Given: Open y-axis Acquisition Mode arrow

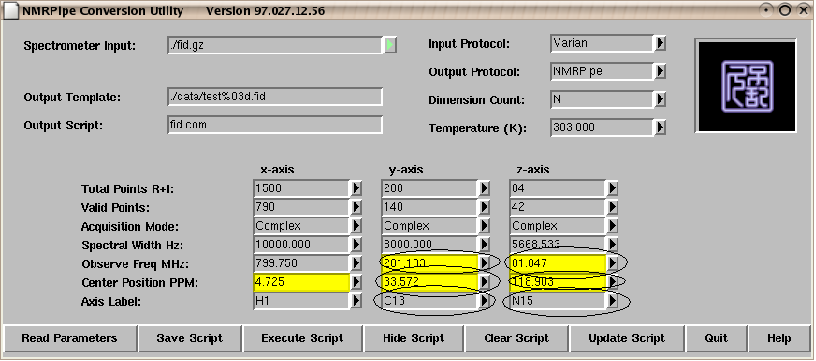Looking at the screenshot, I should [484, 226].
